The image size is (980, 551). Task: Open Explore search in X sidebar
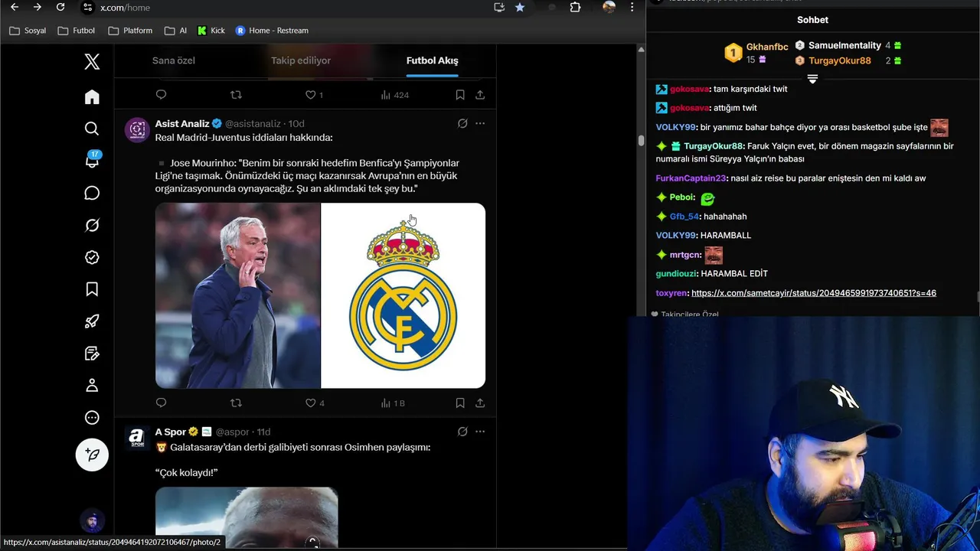coord(92,129)
